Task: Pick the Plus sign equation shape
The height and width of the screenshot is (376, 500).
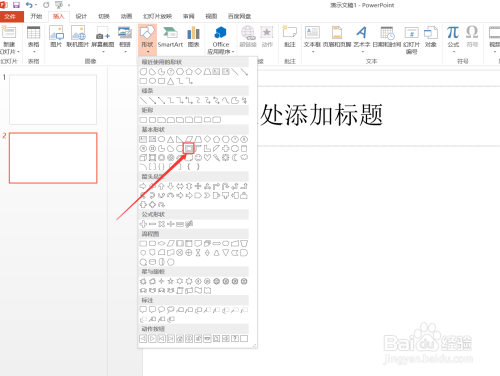Action: [143, 224]
